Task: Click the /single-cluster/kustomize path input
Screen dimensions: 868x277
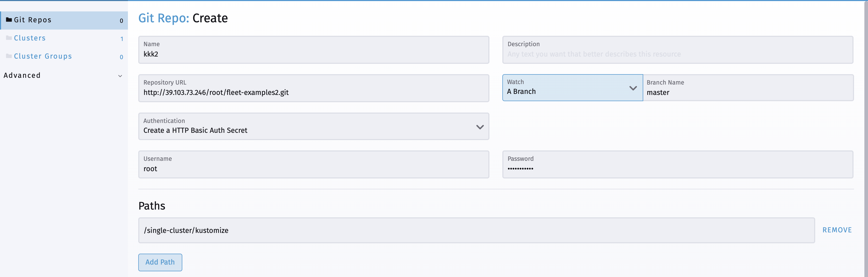Action: click(476, 230)
